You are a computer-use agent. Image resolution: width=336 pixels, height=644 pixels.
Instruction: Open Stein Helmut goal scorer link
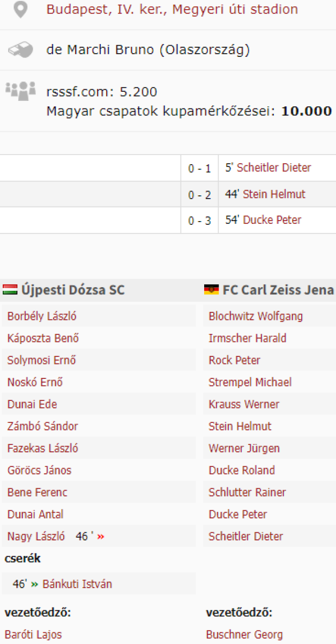274,194
